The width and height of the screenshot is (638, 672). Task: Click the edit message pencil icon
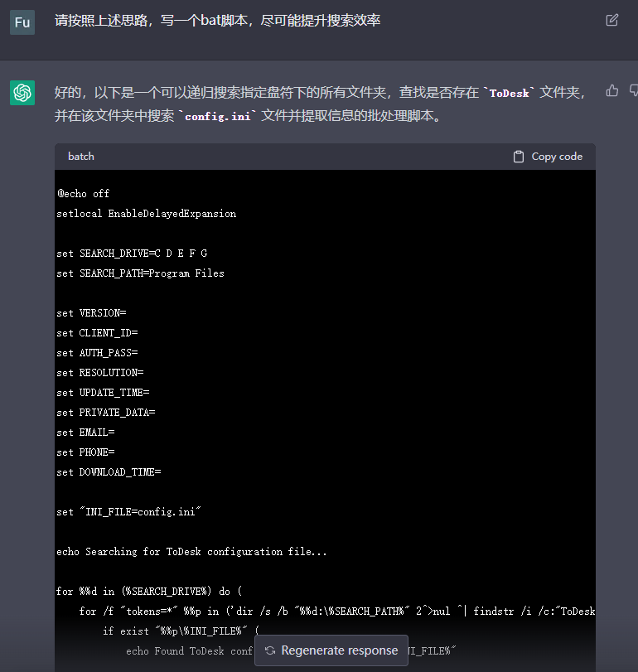pyautogui.click(x=611, y=20)
